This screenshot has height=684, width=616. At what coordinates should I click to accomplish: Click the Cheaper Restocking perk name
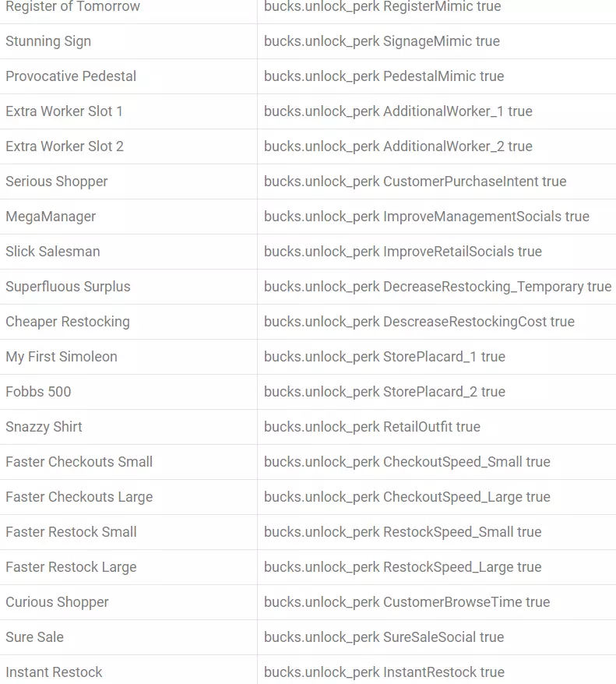(68, 322)
